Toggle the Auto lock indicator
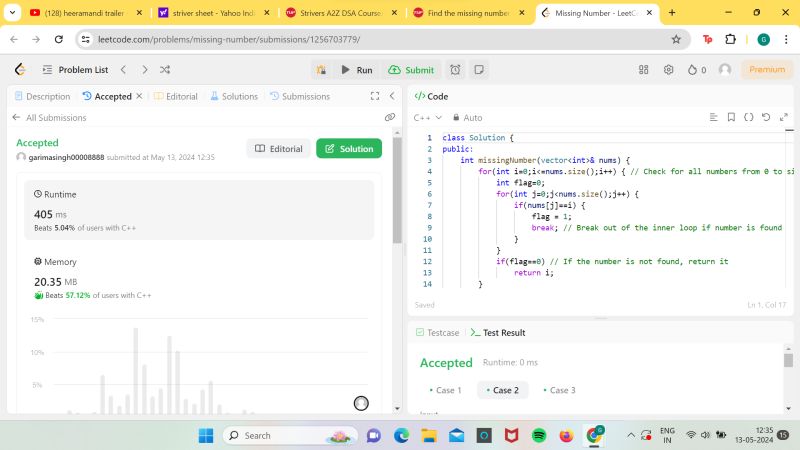The height and width of the screenshot is (450, 800). pos(466,117)
